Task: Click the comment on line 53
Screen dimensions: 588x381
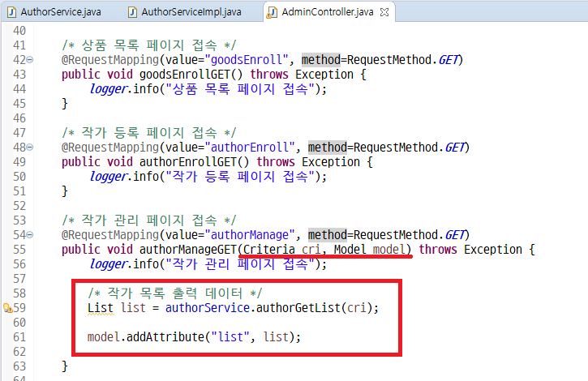Action: coord(149,220)
